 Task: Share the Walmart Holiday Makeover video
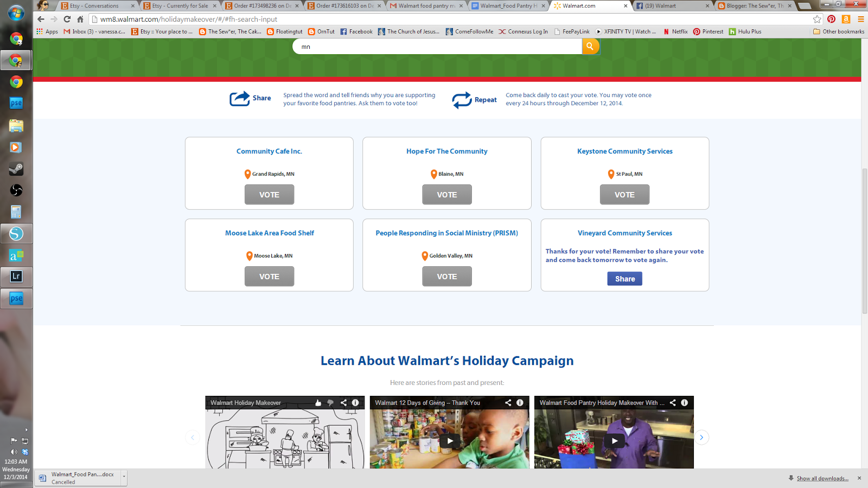pos(343,403)
